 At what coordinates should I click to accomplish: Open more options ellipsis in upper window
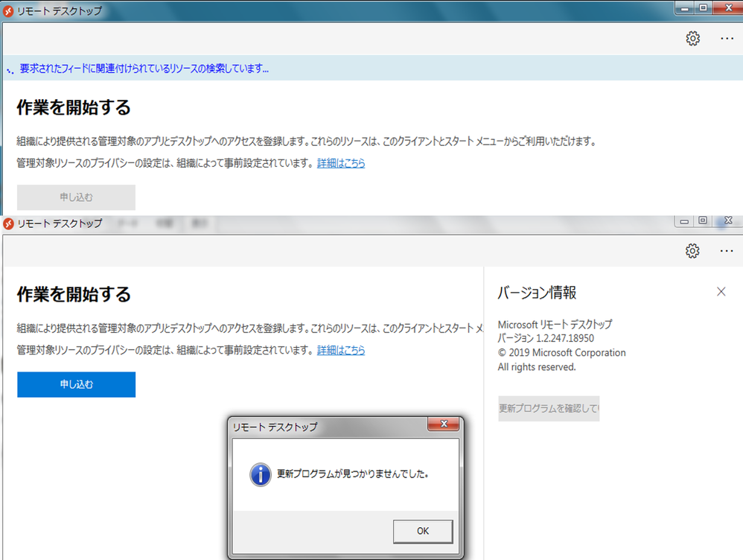(x=727, y=39)
